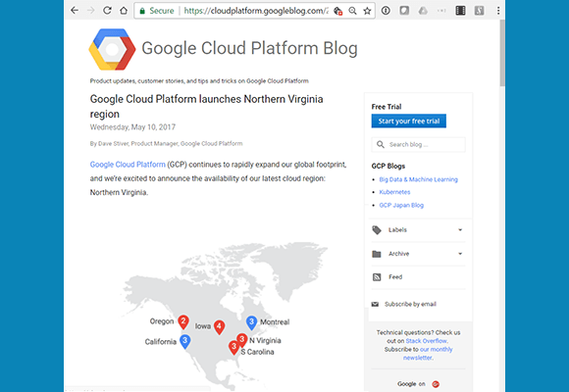This screenshot has width=569, height=392.
Task: Bookmark this page with the star icon
Action: [x=367, y=11]
